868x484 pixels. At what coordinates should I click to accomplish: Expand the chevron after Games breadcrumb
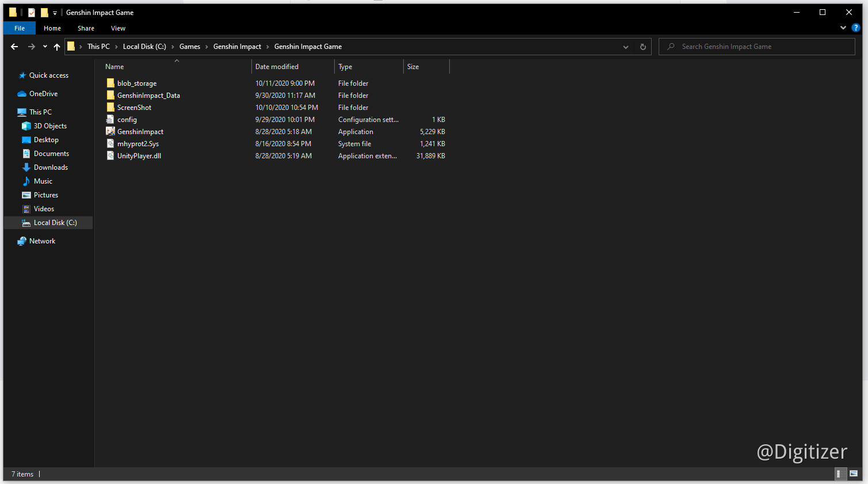(207, 47)
